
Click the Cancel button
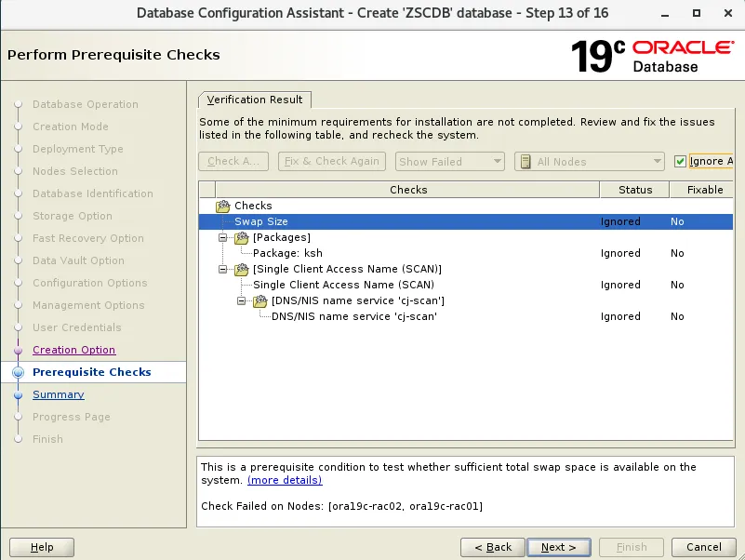[x=704, y=547]
